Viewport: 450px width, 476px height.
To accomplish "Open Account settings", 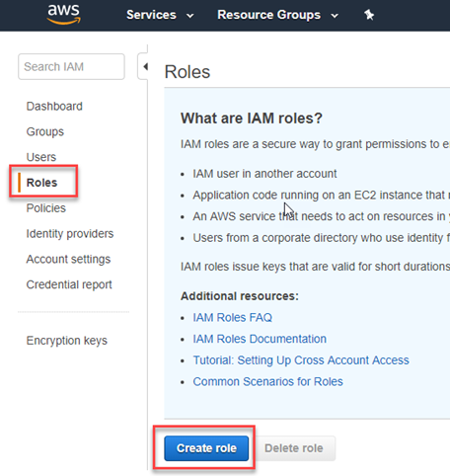I will (68, 259).
